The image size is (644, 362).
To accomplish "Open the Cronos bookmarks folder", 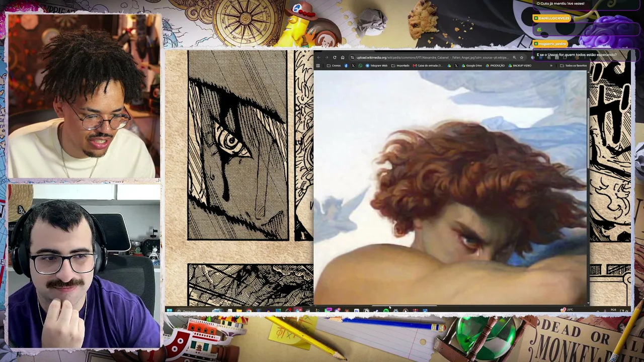I will (334, 66).
